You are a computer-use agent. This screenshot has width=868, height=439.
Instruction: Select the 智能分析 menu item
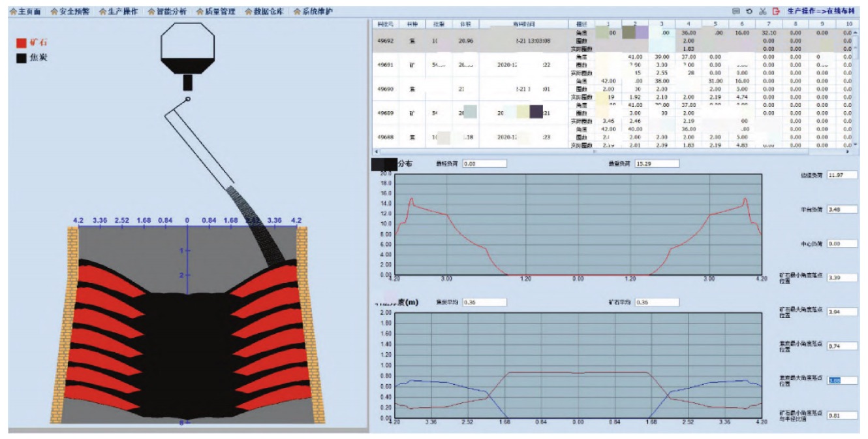pos(172,11)
